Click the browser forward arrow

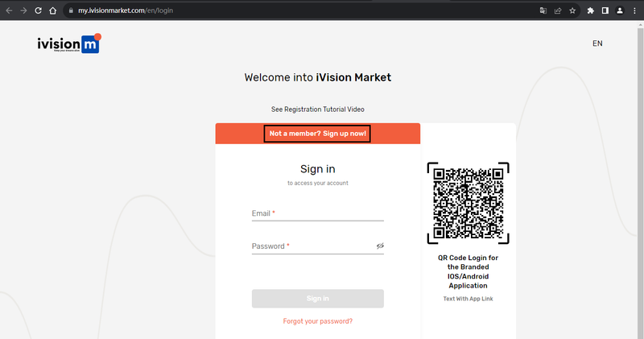pyautogui.click(x=23, y=10)
